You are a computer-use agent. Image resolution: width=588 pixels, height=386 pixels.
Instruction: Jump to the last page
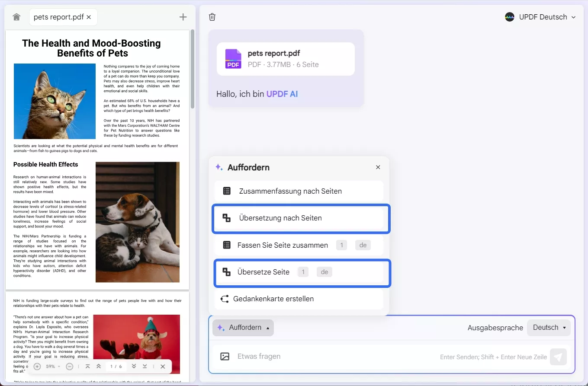pyautogui.click(x=145, y=367)
